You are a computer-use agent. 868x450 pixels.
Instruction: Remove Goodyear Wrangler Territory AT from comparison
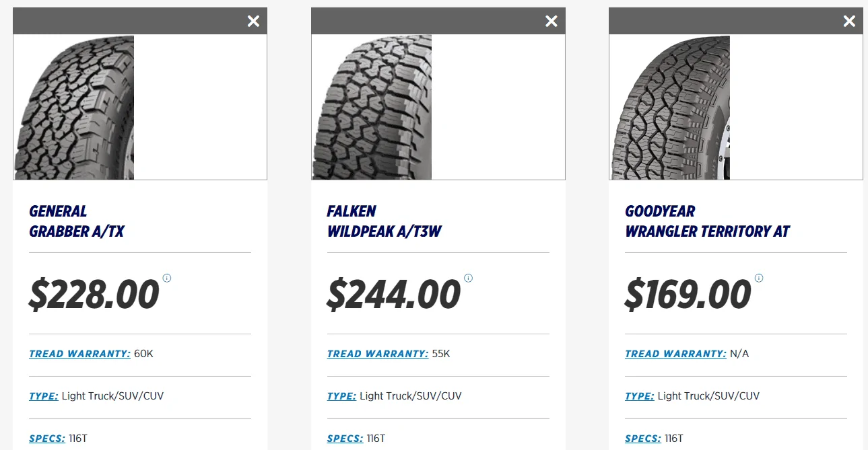(x=848, y=21)
